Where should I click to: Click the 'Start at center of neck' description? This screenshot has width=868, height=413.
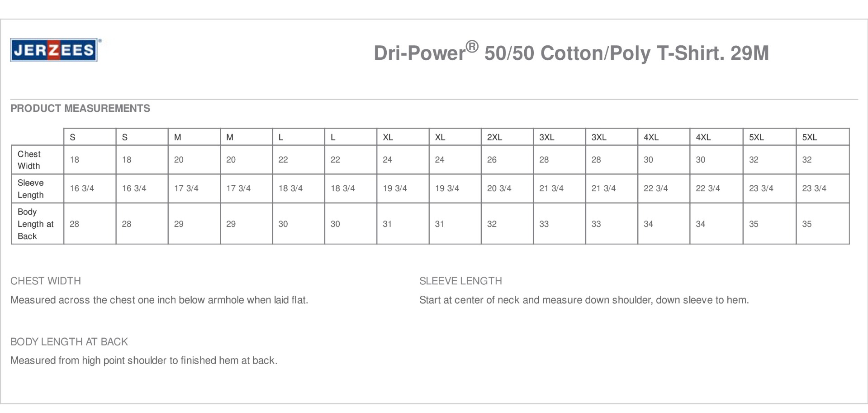[x=584, y=300]
